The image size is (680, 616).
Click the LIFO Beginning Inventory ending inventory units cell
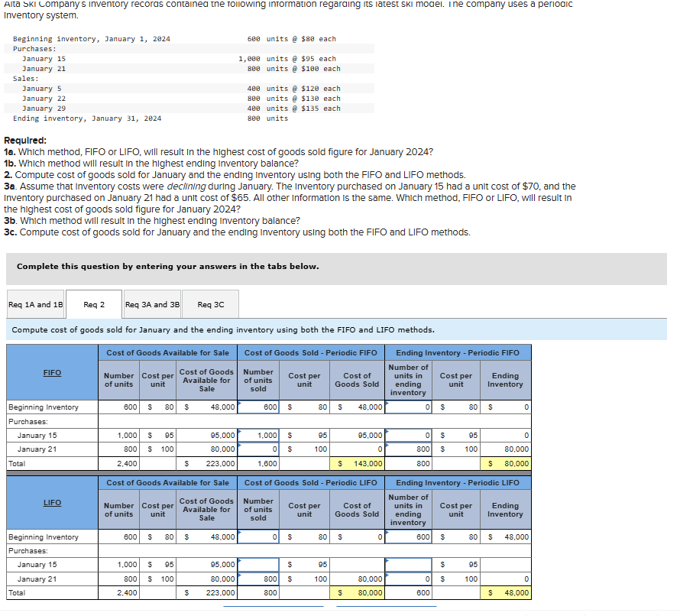click(406, 537)
